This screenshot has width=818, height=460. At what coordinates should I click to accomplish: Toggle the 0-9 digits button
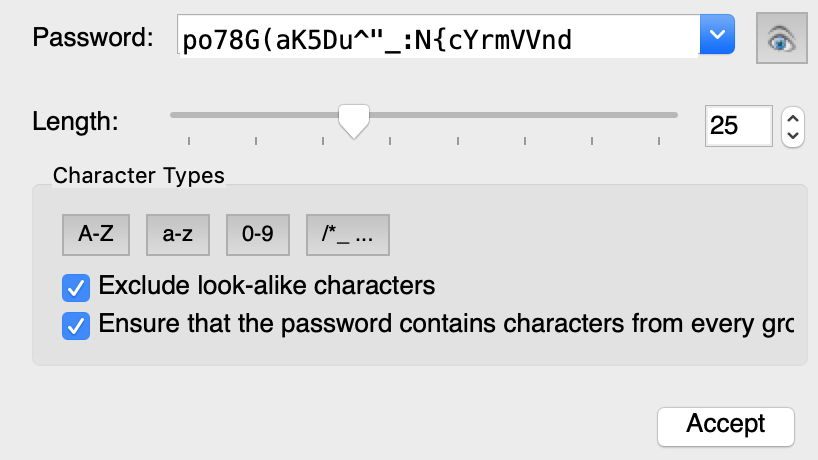pyautogui.click(x=257, y=235)
